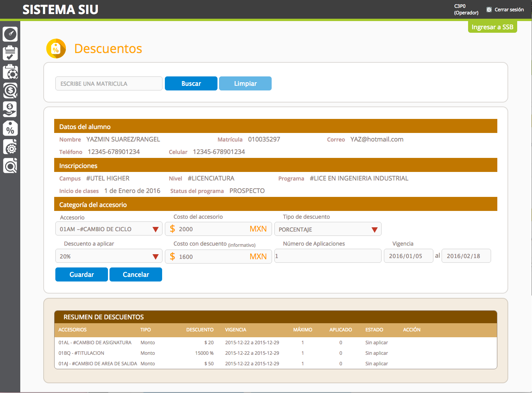Image resolution: width=532 pixels, height=393 pixels.
Task: Click the Datos del alumno section header
Action: tap(276, 126)
